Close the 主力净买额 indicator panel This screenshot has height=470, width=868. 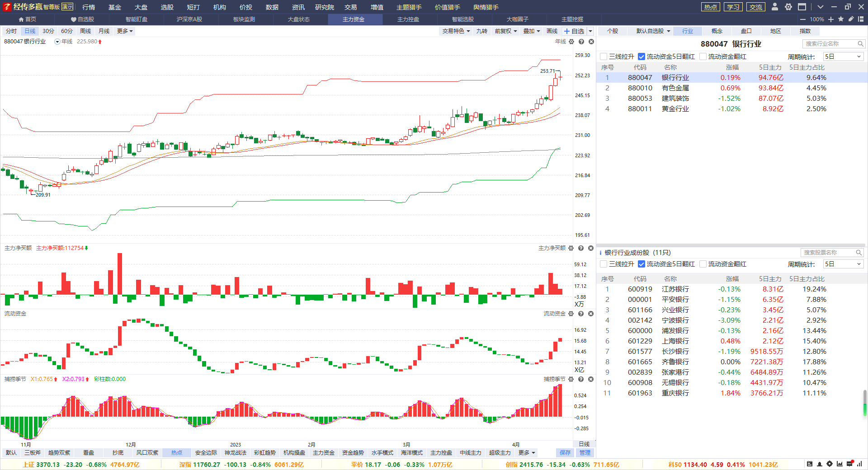pos(591,248)
